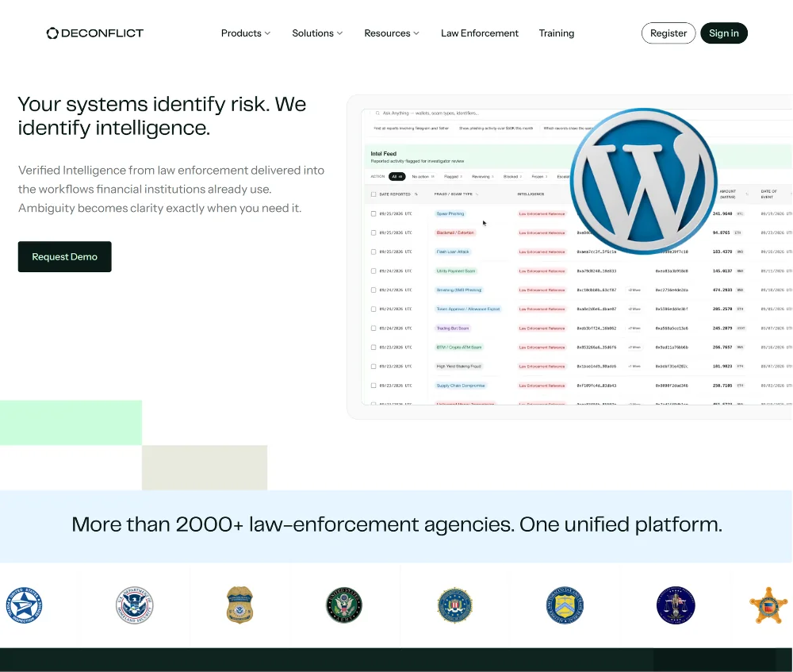The height and width of the screenshot is (672, 793).
Task: Select the All action filter pill
Action: click(x=397, y=177)
